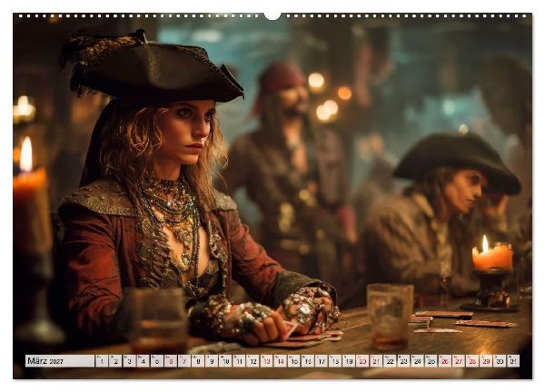The width and height of the screenshot is (545, 392).
Task: Select day 31 at the row end
Action: pos(513,361)
